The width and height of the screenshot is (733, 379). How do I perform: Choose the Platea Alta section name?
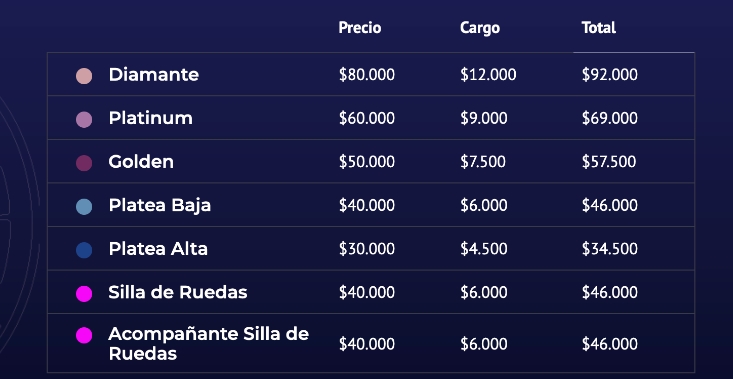(x=158, y=249)
